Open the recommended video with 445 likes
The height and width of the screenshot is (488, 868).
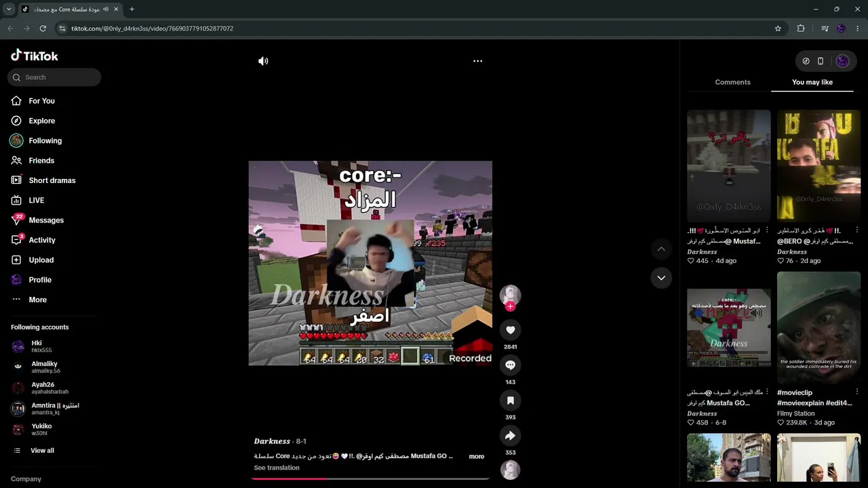[x=729, y=166]
